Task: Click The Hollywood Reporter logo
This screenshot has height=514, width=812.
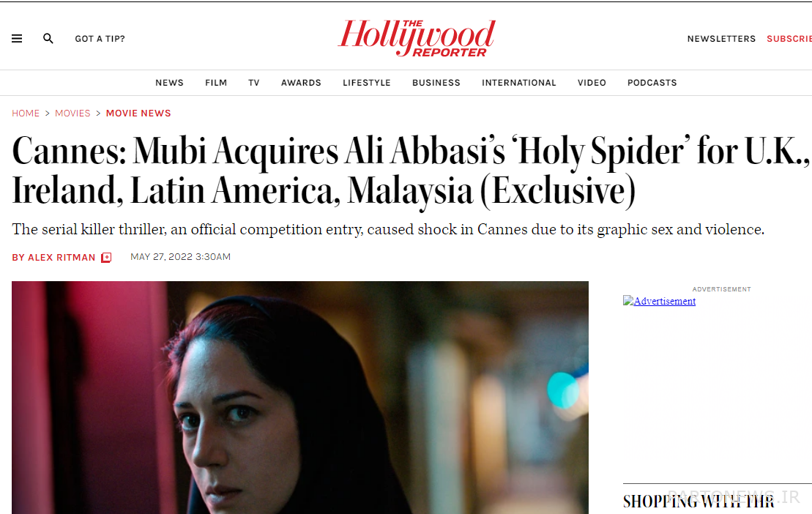Action: [417, 38]
